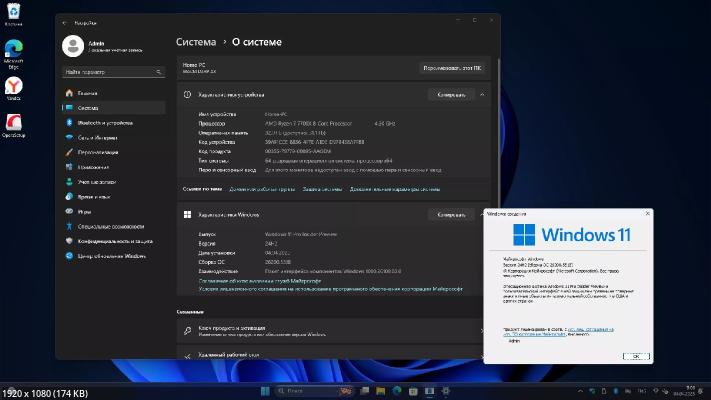Click the taskbar clock and date
The height and width of the screenshot is (400, 711).
click(x=684, y=390)
